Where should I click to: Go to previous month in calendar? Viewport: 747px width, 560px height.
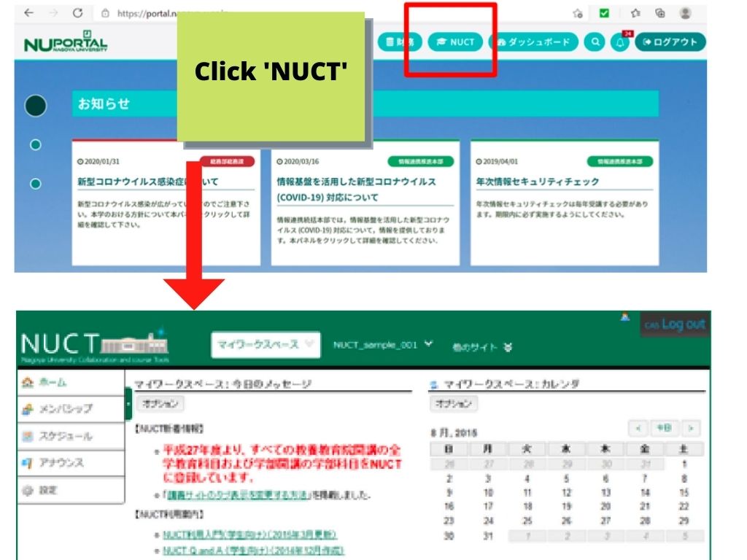pyautogui.click(x=638, y=428)
